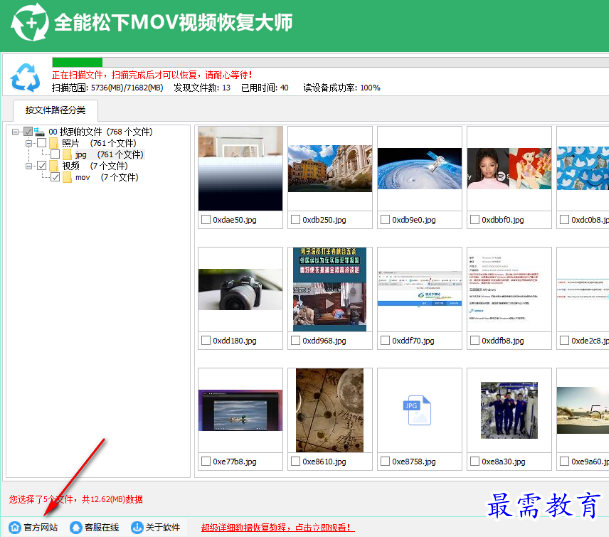Viewport: 609px width, 537px height.
Task: Select the 视频 (7 个文件) tree item
Action: (95, 166)
